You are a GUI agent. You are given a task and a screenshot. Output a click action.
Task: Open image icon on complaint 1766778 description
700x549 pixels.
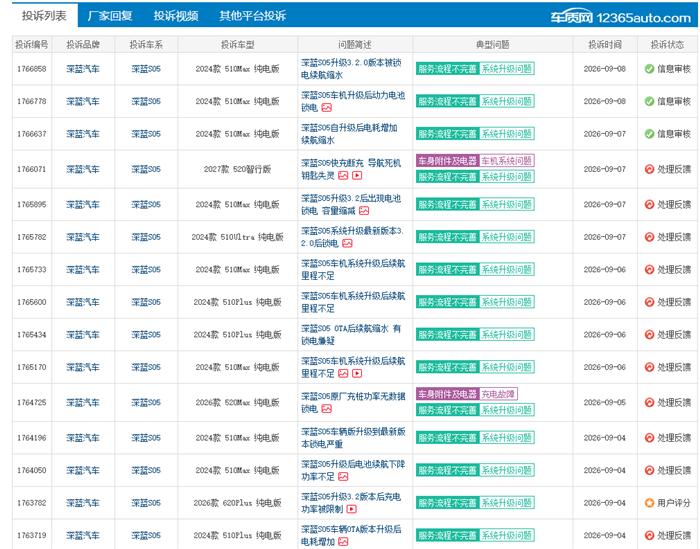click(x=327, y=108)
